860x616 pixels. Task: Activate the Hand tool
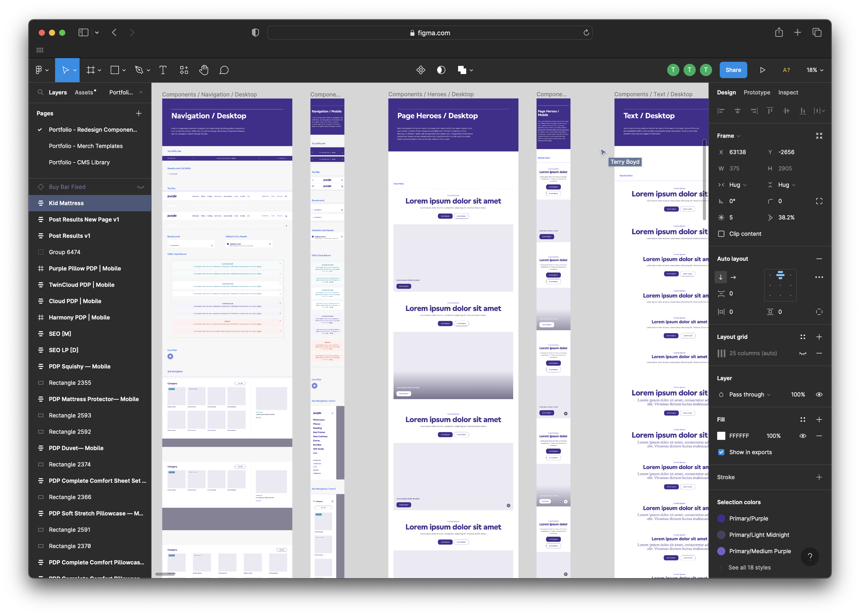click(x=204, y=70)
